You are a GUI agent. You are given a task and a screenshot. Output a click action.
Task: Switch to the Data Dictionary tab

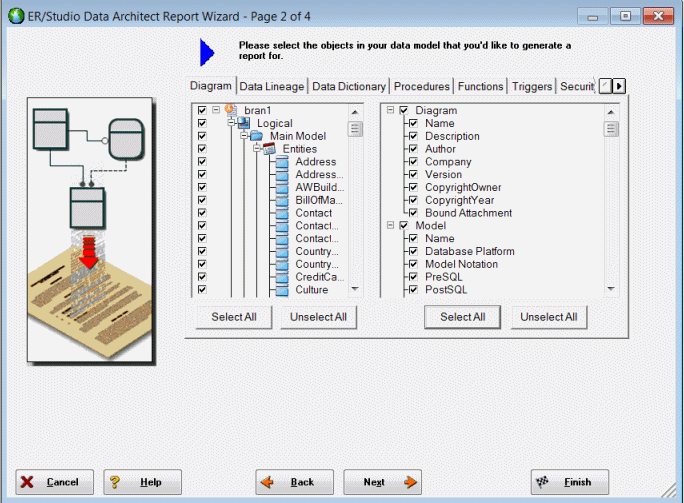[x=349, y=86]
